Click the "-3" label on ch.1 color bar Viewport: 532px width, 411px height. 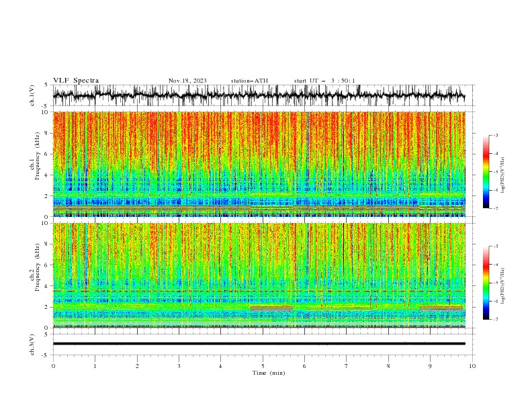pos(495,135)
